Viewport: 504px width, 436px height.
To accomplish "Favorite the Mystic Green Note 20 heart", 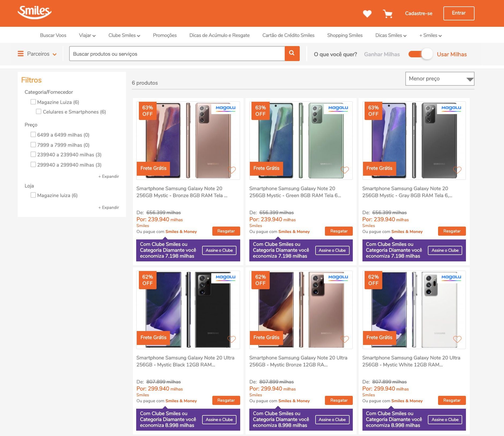I will click(x=344, y=170).
